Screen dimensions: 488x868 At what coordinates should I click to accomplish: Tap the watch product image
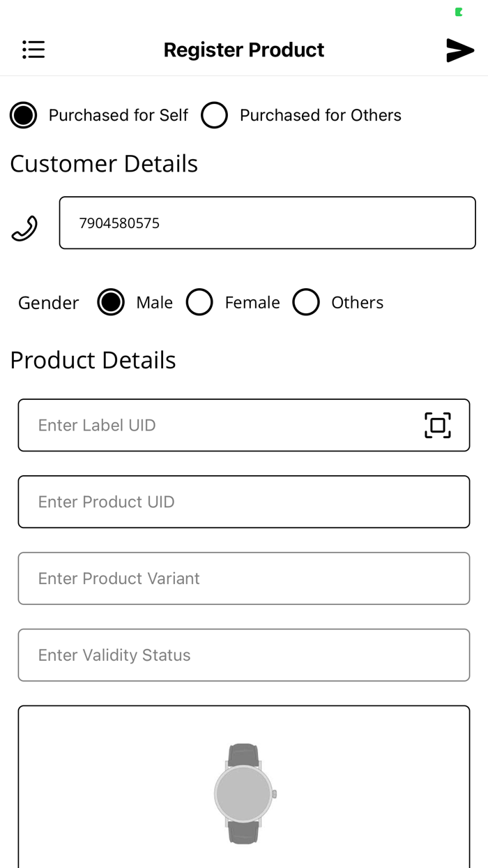pos(244,792)
